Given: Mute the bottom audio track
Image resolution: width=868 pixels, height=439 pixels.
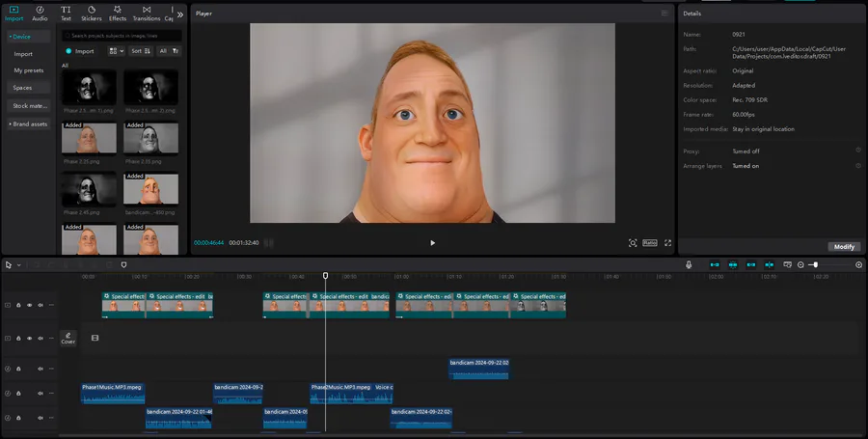Looking at the screenshot, I should tap(41, 418).
